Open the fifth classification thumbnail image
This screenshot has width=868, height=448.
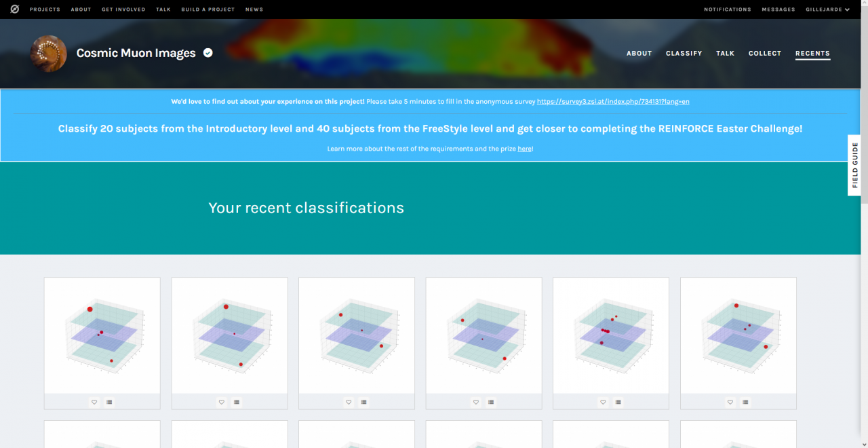click(x=611, y=335)
